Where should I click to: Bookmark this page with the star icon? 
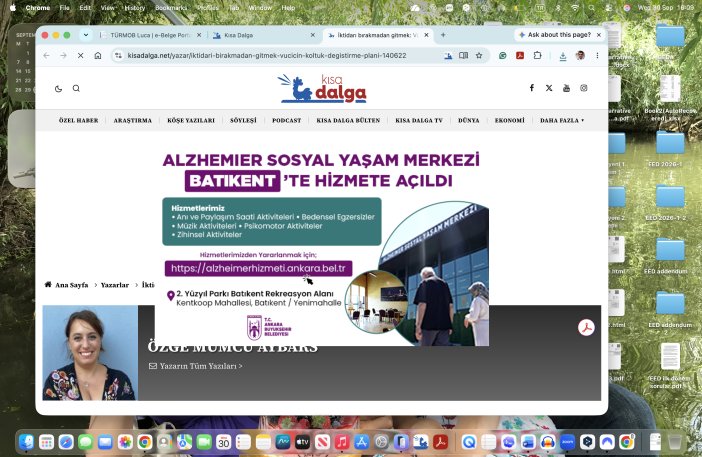[479, 56]
